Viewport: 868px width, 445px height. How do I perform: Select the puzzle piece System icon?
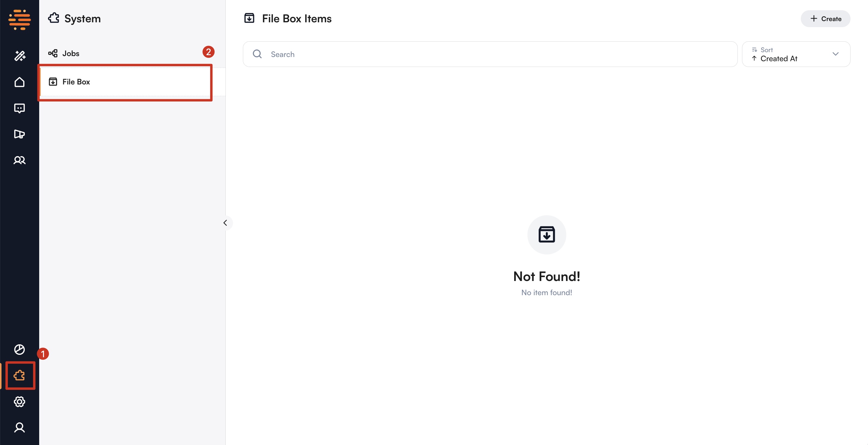coord(20,375)
